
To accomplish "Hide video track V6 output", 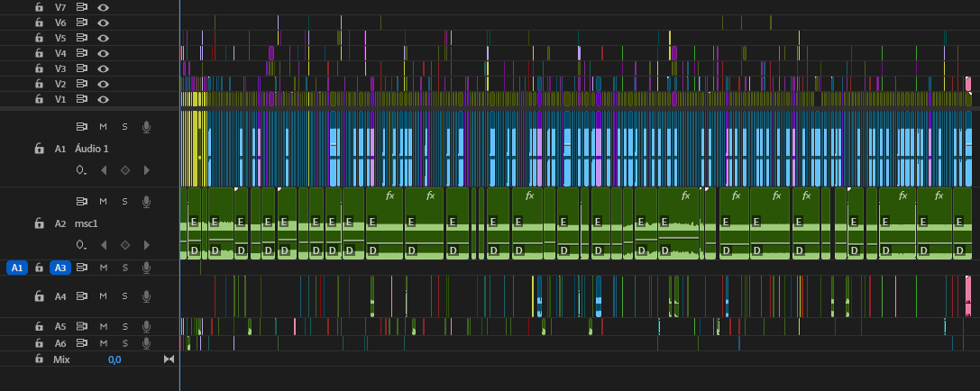I will point(103,23).
